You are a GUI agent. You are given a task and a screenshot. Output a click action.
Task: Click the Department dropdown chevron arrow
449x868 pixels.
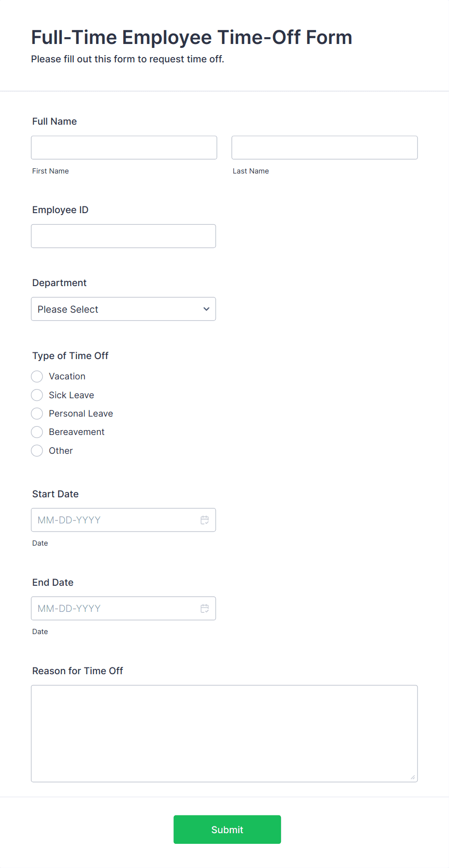[x=206, y=309]
